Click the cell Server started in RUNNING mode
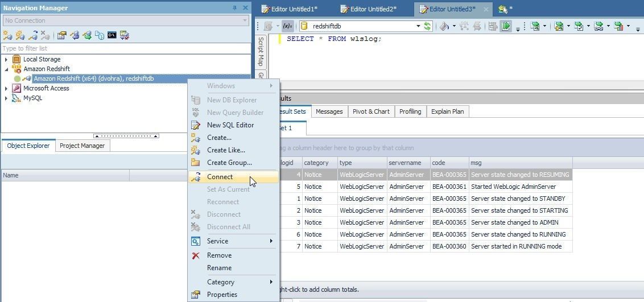 (521, 246)
